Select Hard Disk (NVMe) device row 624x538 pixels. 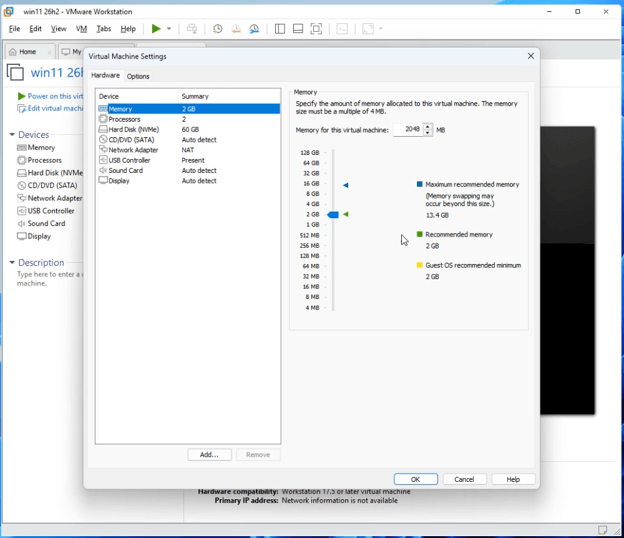click(x=189, y=129)
